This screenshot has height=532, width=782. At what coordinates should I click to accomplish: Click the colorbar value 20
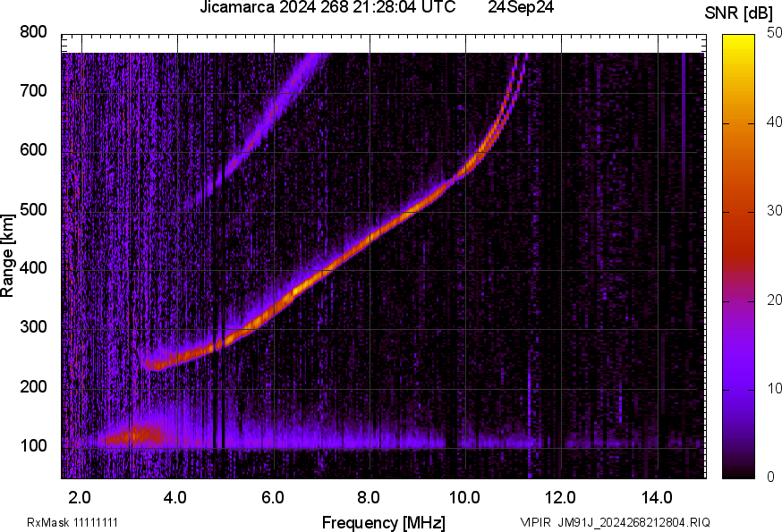(x=774, y=300)
